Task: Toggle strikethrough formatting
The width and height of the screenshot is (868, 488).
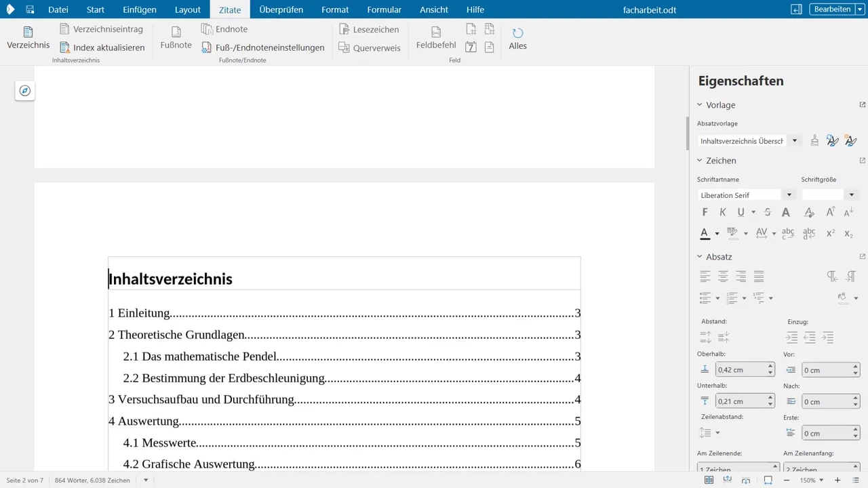Action: tap(768, 212)
